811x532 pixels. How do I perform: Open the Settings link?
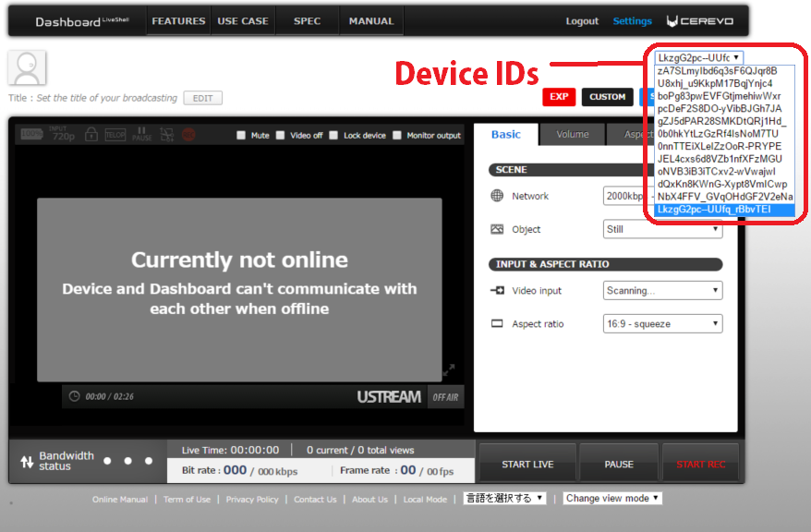tap(632, 21)
